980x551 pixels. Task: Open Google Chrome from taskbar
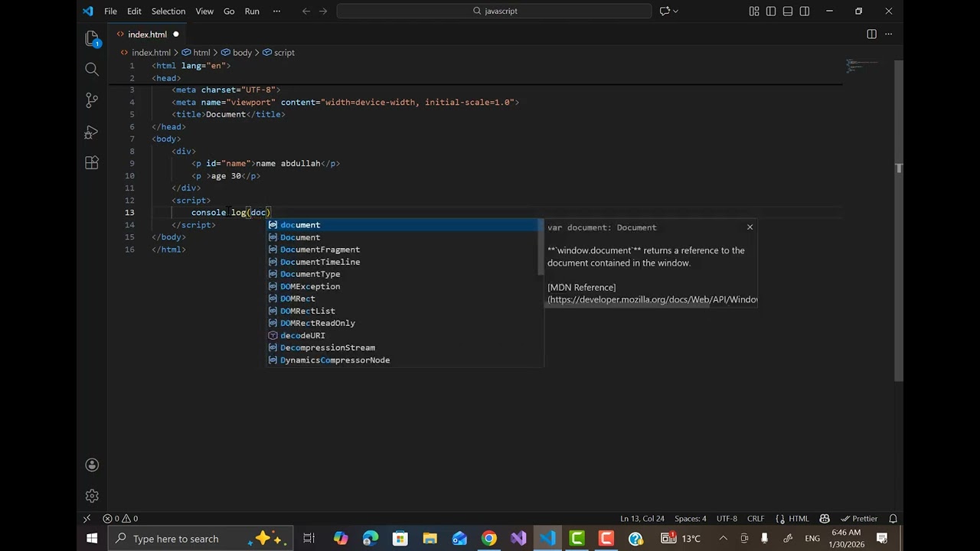tap(488, 539)
